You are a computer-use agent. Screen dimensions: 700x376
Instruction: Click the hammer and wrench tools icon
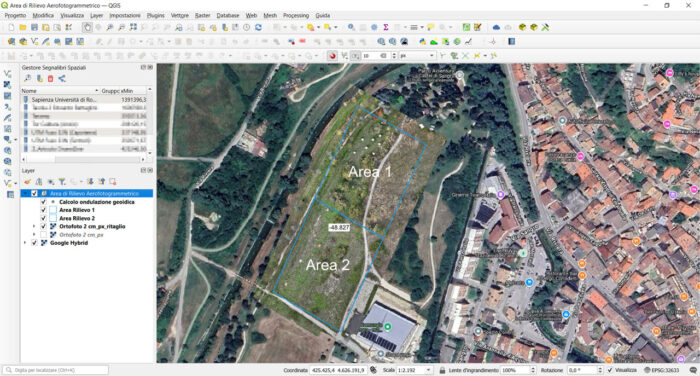[545, 27]
